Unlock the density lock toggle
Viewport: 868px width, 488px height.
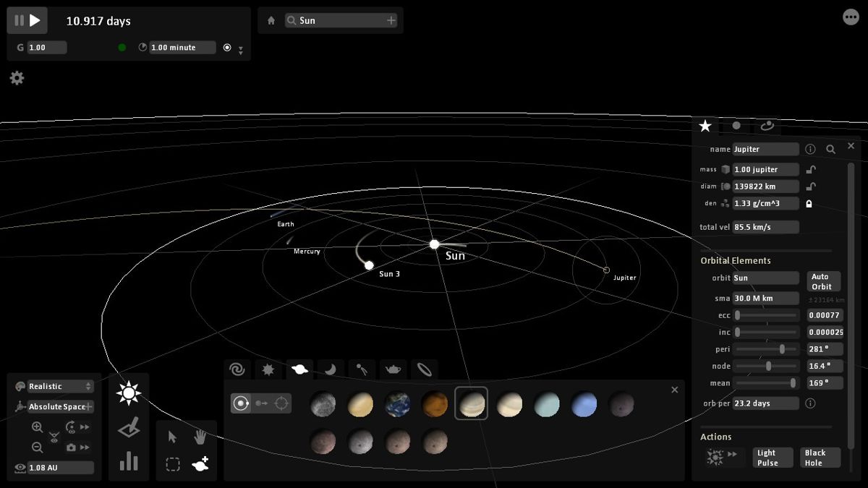pyautogui.click(x=809, y=203)
